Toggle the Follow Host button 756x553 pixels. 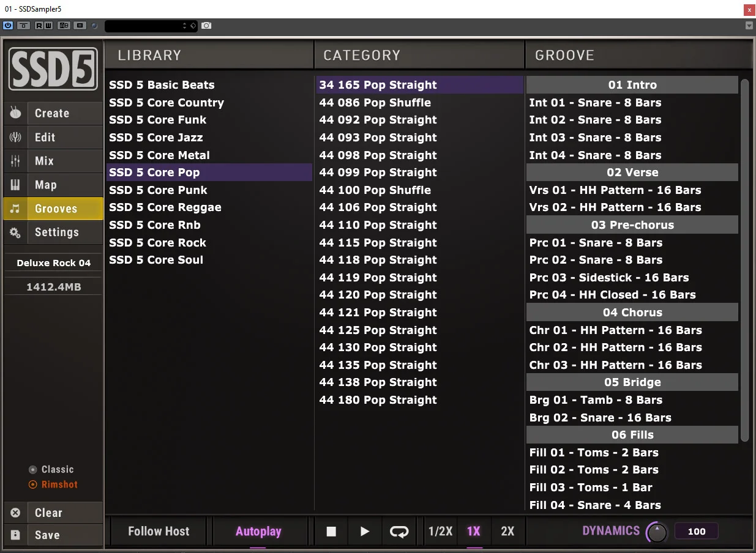(x=159, y=531)
